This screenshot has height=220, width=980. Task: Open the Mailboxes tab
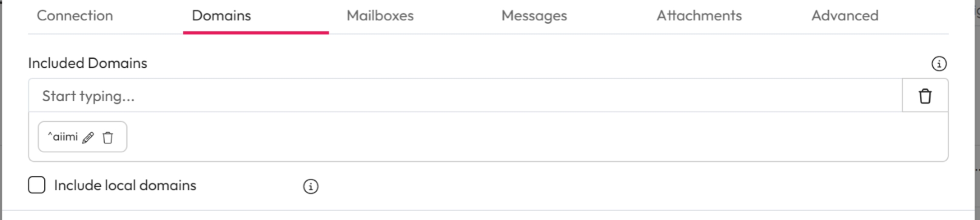point(380,16)
